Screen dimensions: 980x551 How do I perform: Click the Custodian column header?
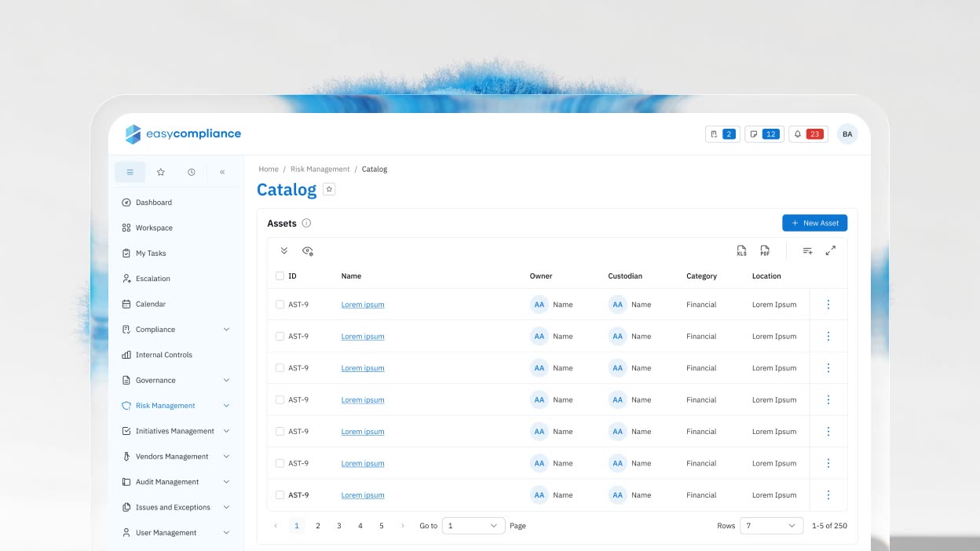coord(625,276)
